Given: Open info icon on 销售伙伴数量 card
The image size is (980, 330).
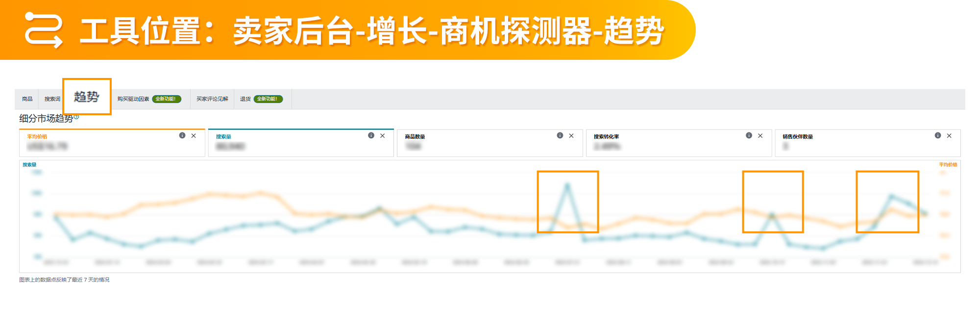Looking at the screenshot, I should pyautogui.click(x=938, y=135).
